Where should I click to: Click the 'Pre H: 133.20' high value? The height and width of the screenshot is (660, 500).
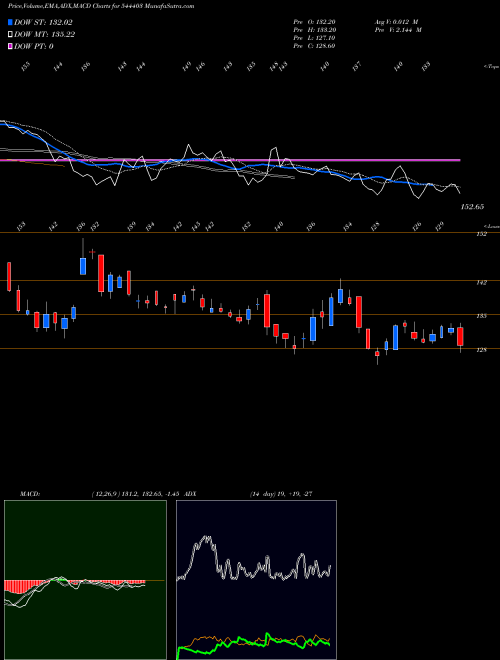click(314, 29)
